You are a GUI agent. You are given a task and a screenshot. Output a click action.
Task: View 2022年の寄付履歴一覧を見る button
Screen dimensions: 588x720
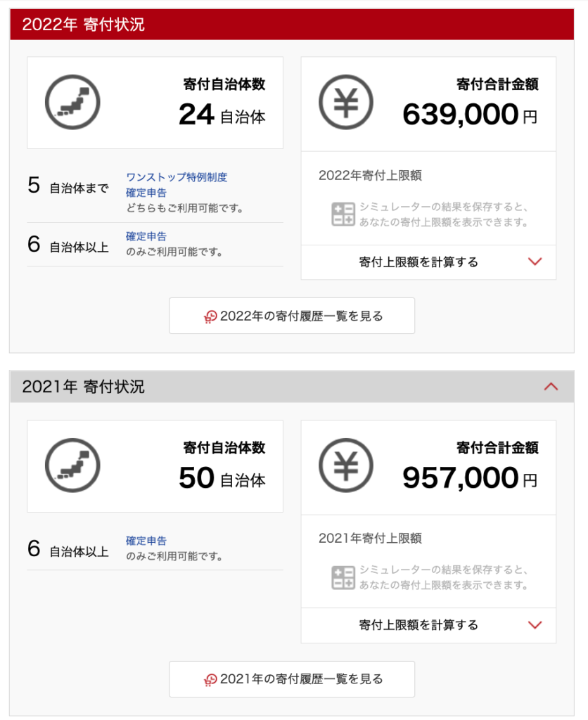coord(292,316)
